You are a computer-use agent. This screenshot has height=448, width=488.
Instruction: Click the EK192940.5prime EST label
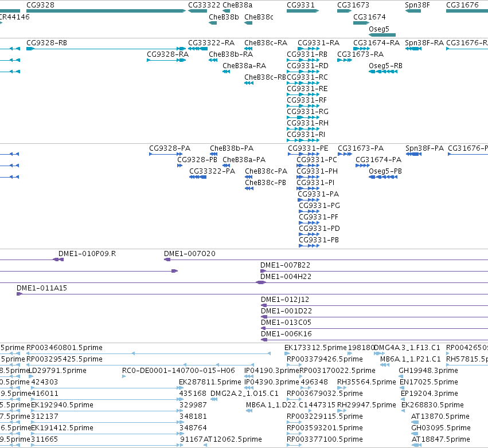tap(63, 405)
